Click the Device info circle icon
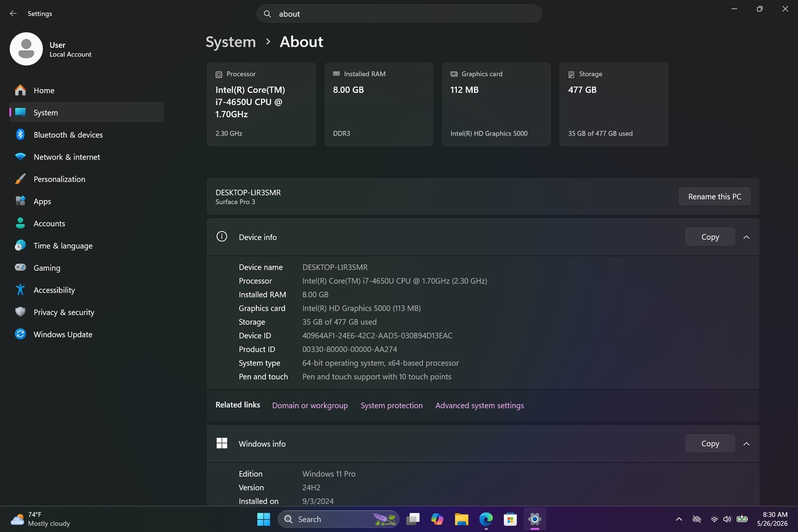798x532 pixels. [222, 237]
